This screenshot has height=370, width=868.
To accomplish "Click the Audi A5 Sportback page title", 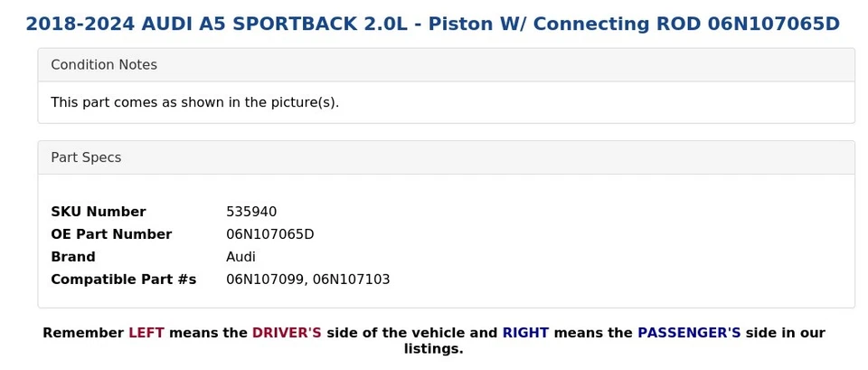I will [433, 24].
